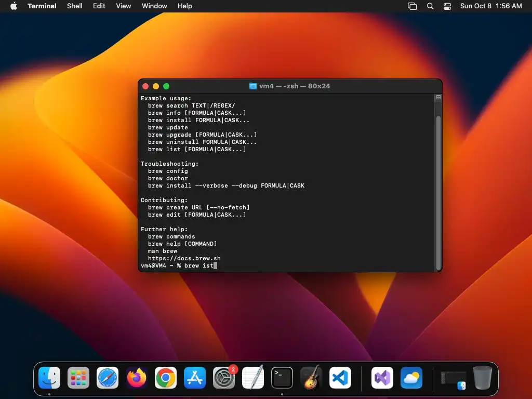Launch Safari from the dock
Screen dimensions: 532x399
tap(108, 378)
